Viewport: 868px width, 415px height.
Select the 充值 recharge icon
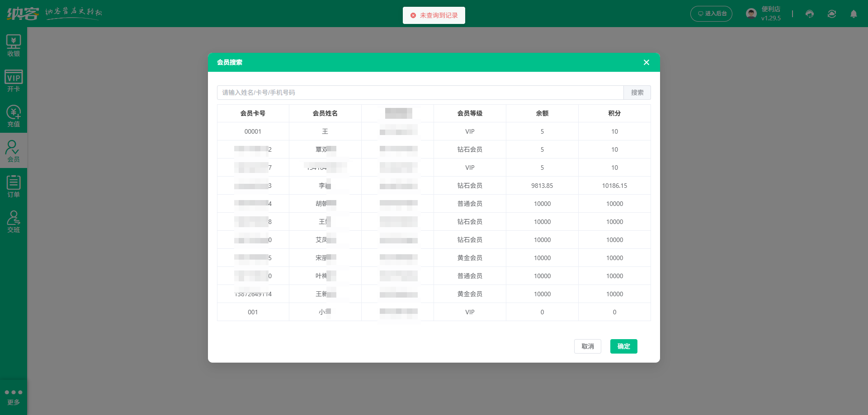tap(14, 116)
